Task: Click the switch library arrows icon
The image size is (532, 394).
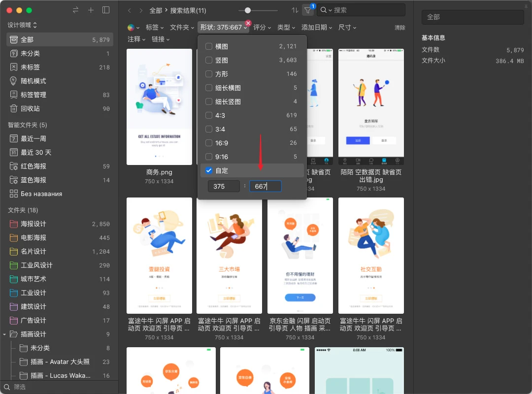Action: coord(75,10)
